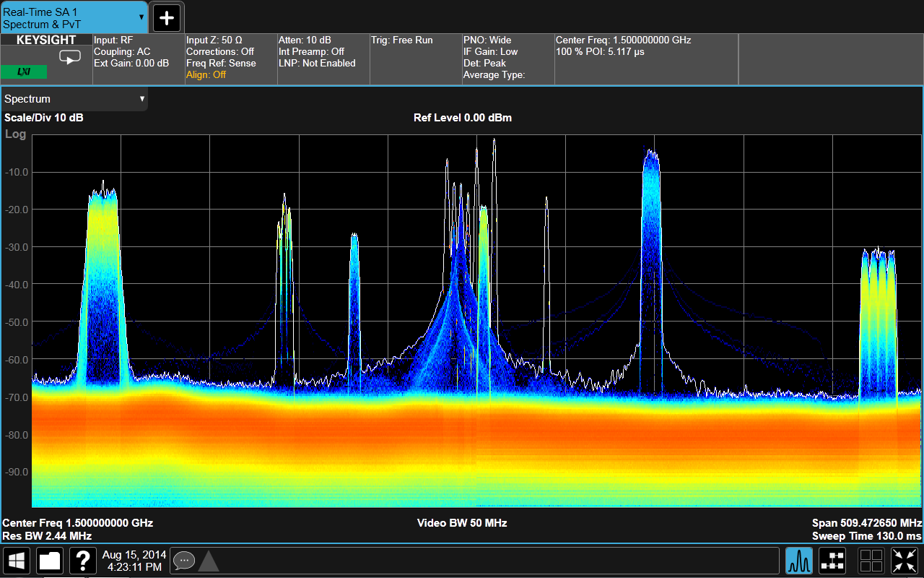Open the multi-window grid layout icon

tap(871, 561)
